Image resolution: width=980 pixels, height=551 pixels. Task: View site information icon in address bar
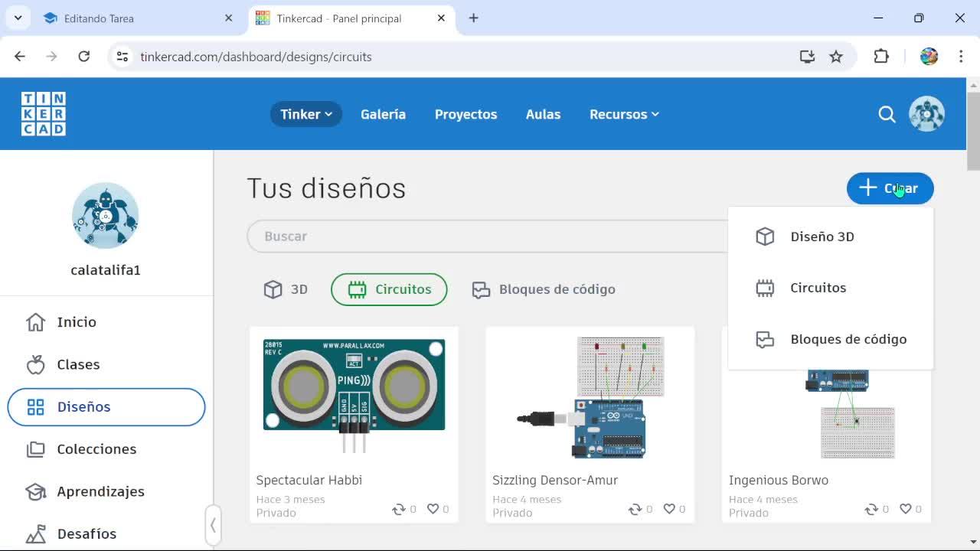click(x=122, y=57)
